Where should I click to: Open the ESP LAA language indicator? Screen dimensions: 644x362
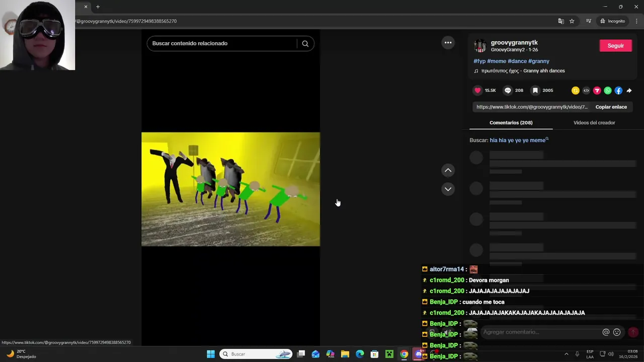590,354
